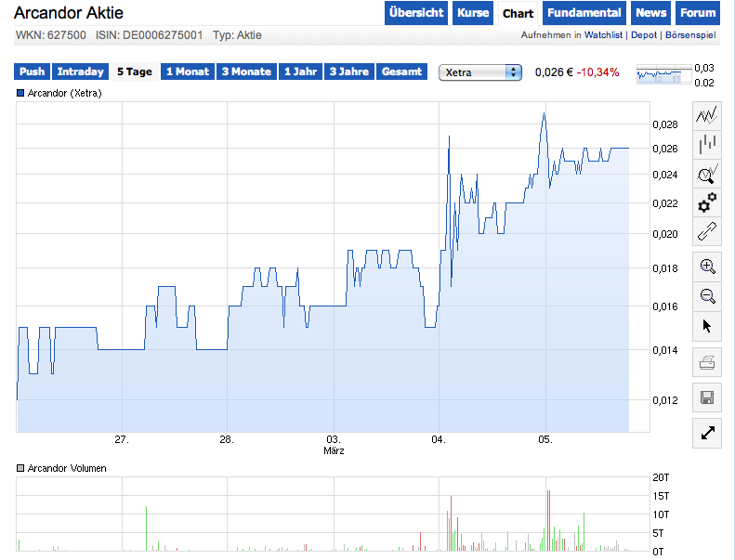Open the Kurse tab
The height and width of the screenshot is (560, 735).
pos(473,13)
